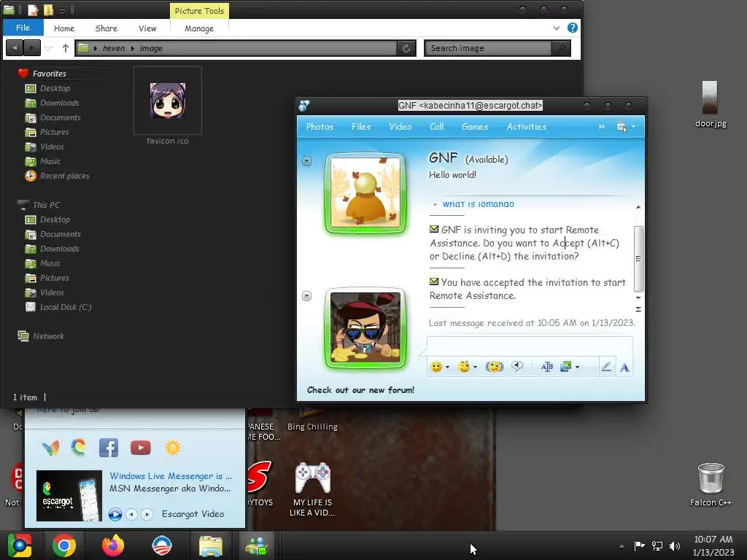Select the favicon.ico file
The height and width of the screenshot is (560, 747).
pyautogui.click(x=168, y=106)
